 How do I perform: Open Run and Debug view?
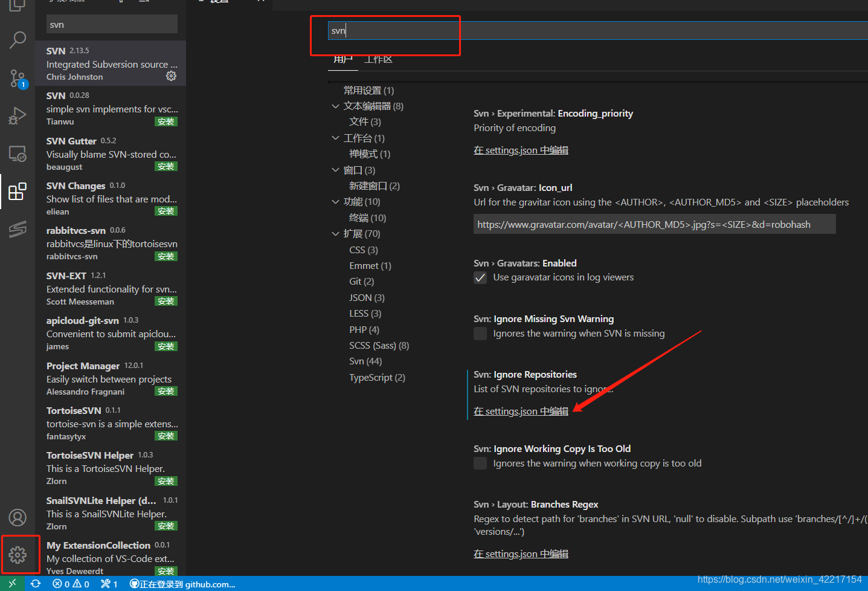[18, 115]
